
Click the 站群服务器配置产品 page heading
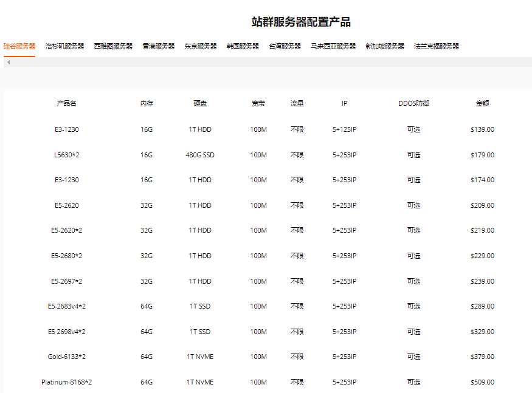point(301,22)
